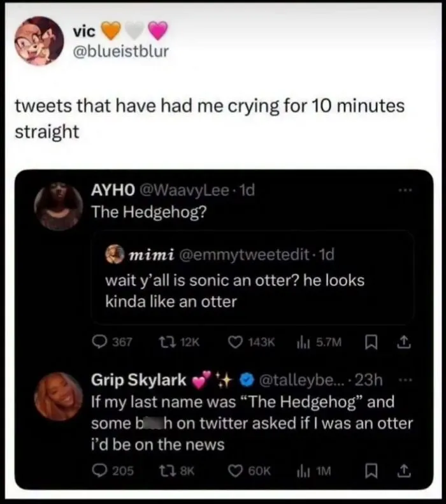The image size is (446, 504).
Task: Open the @WaavyLee profile link
Action: 184,191
